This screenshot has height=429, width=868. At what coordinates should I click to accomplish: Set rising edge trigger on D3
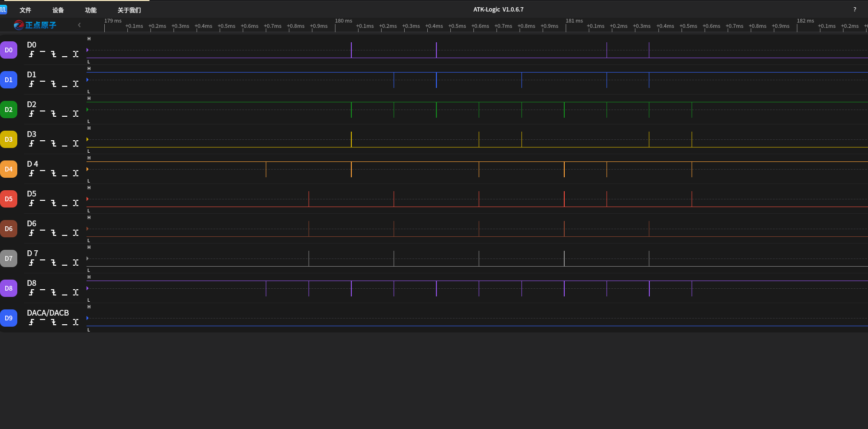click(x=31, y=144)
